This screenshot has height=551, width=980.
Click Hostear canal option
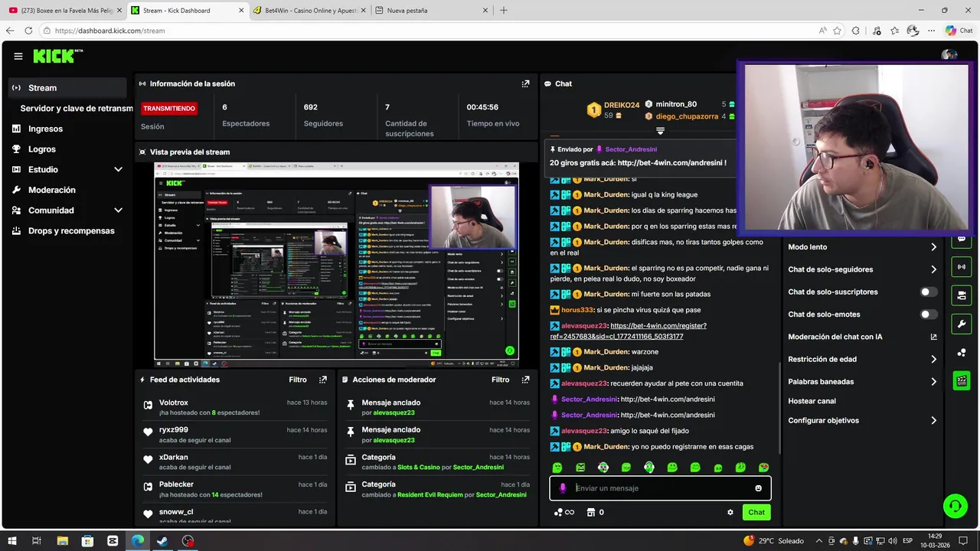[812, 401]
